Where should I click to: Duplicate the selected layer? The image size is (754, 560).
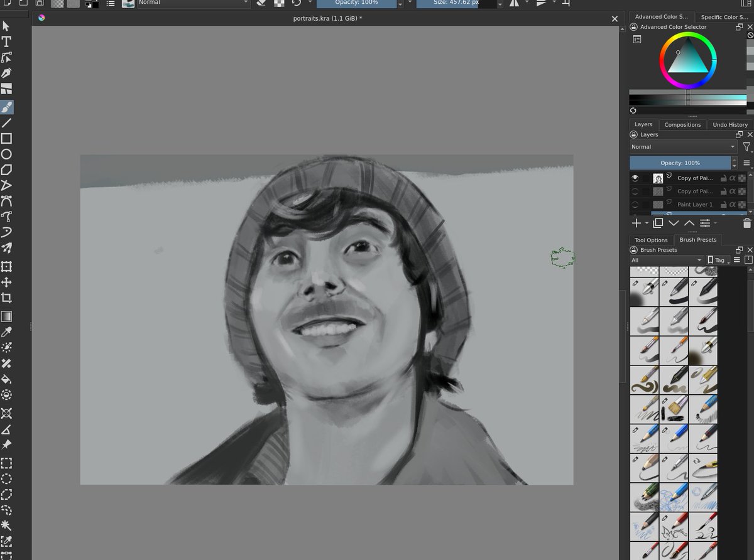pos(658,223)
